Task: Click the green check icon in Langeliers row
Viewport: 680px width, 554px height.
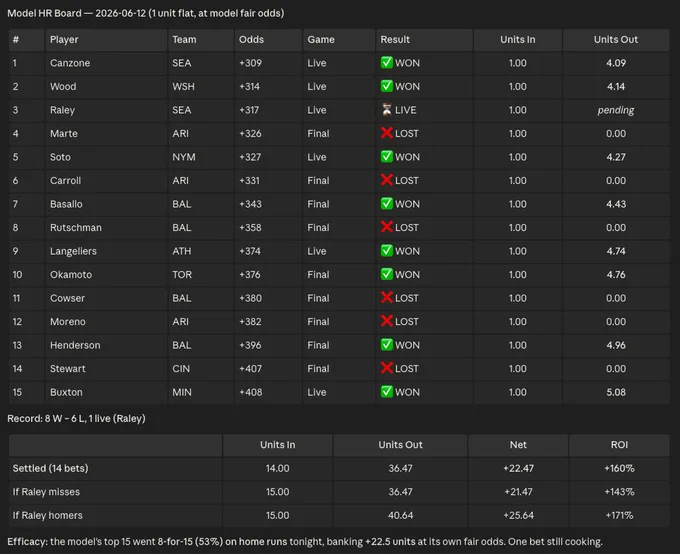Action: pos(387,251)
